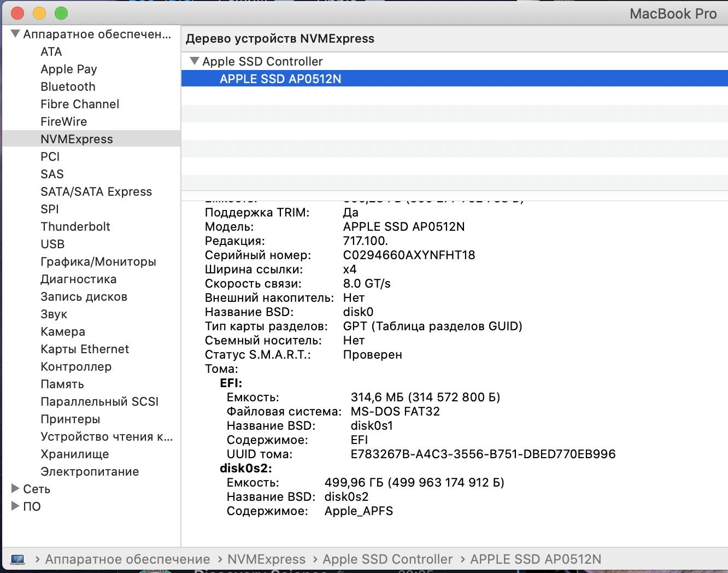Select SPI in the sidebar
Image resolution: width=728 pixels, height=573 pixels.
pos(49,209)
